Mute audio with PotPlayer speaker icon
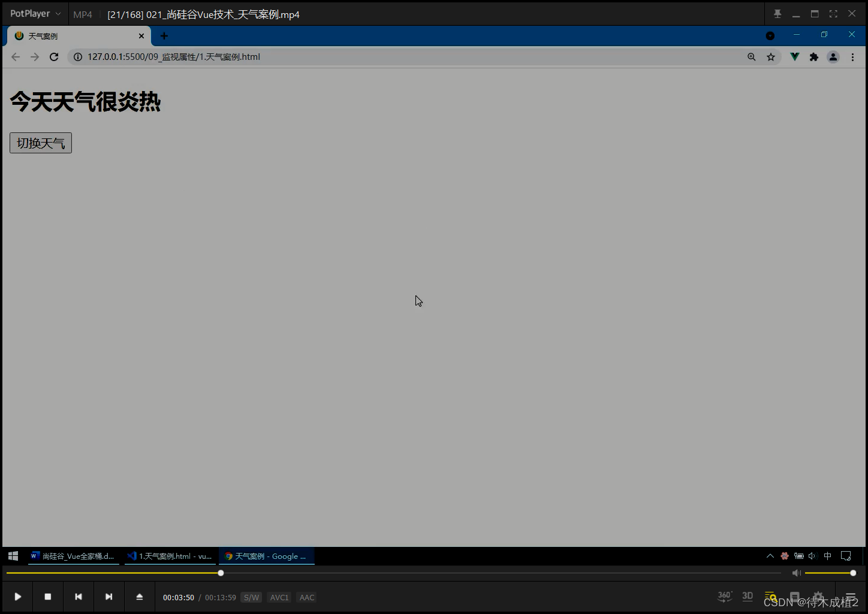868x614 pixels. [796, 573]
